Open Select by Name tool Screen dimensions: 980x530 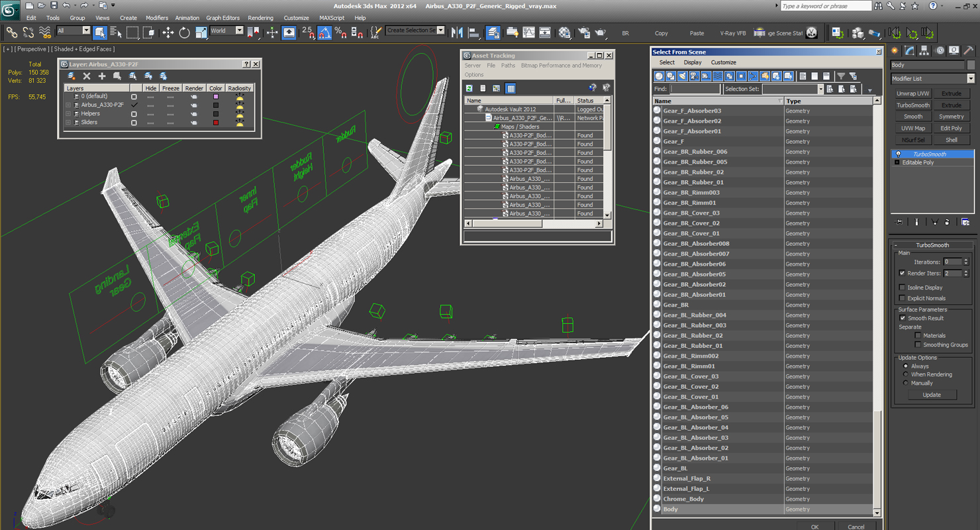(x=116, y=32)
